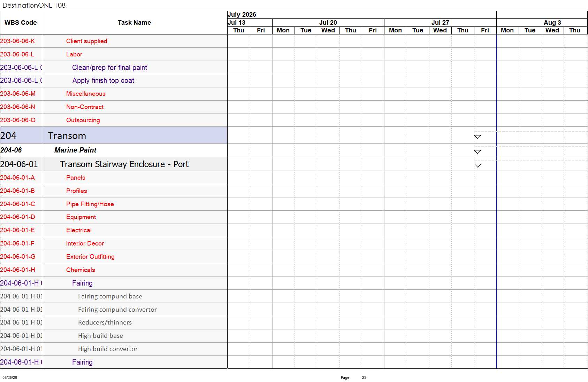
Task: Click WBS code 204-06-01-B
Action: [17, 191]
